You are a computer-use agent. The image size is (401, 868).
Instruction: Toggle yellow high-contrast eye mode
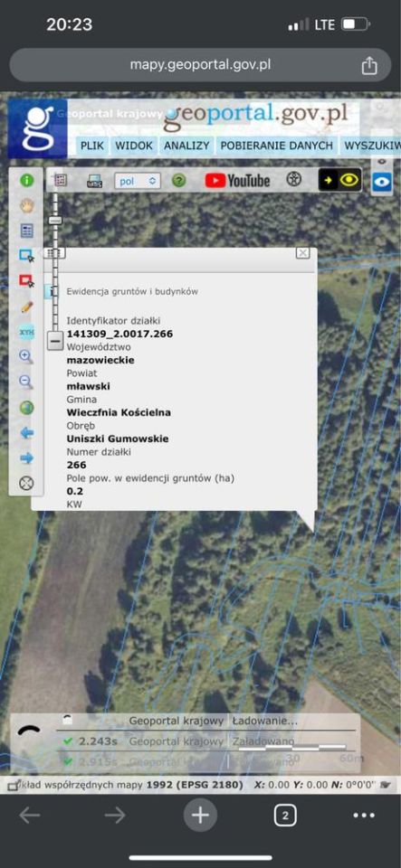340,180
